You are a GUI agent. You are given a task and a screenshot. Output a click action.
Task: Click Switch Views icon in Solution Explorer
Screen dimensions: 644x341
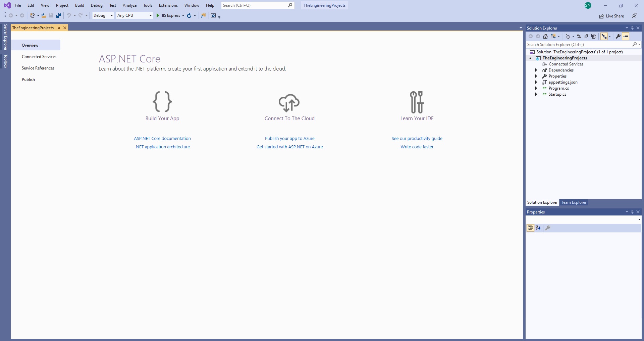click(x=553, y=36)
